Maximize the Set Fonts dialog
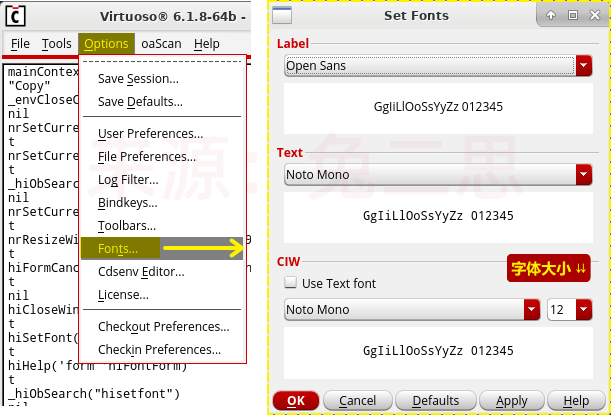This screenshot has height=415, width=611. (572, 15)
